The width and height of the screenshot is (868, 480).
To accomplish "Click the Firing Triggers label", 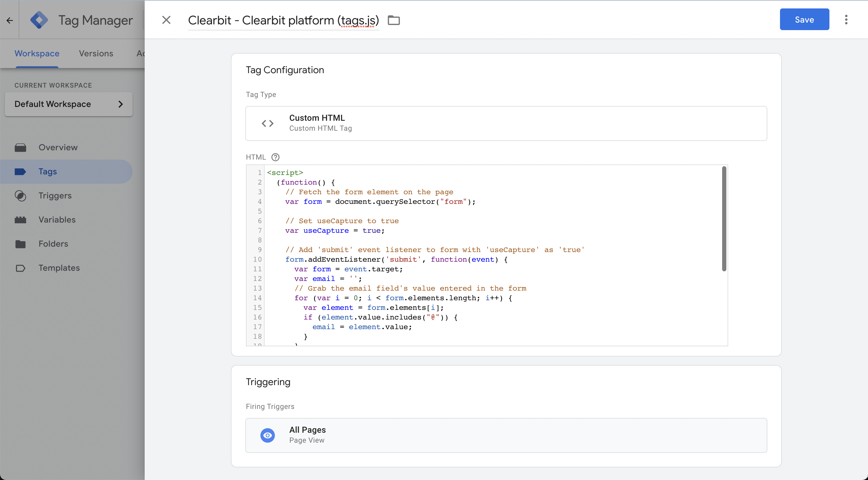I will click(270, 407).
